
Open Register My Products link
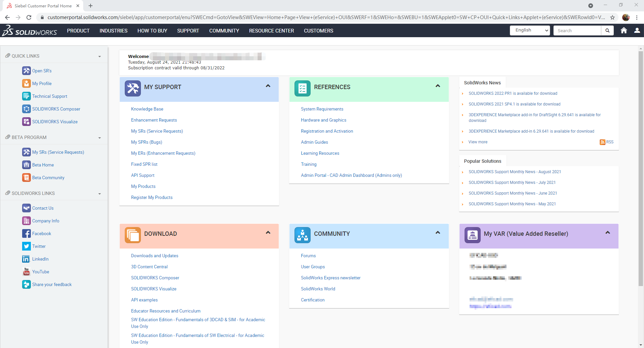(x=152, y=197)
